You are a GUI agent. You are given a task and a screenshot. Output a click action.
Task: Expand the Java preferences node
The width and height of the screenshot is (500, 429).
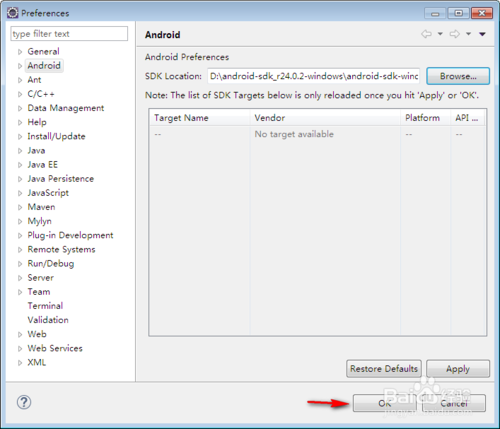(x=20, y=151)
